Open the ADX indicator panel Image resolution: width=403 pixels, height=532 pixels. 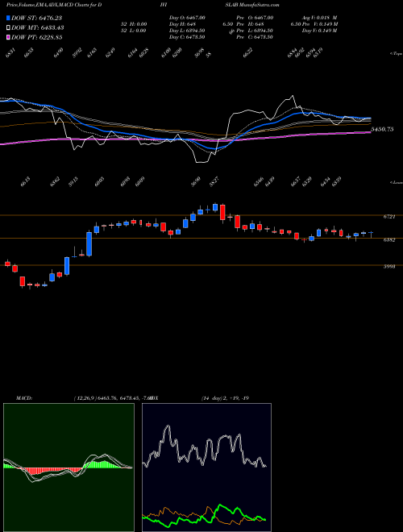(206, 468)
